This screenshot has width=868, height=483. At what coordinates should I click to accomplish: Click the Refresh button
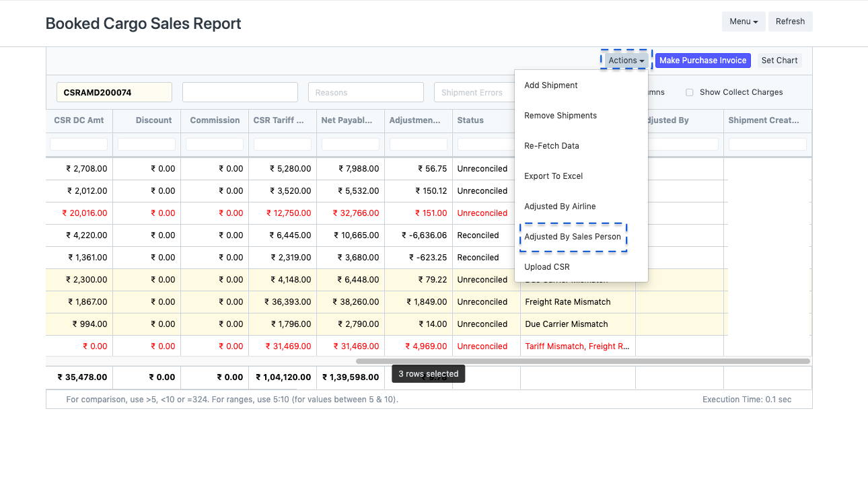(x=790, y=22)
